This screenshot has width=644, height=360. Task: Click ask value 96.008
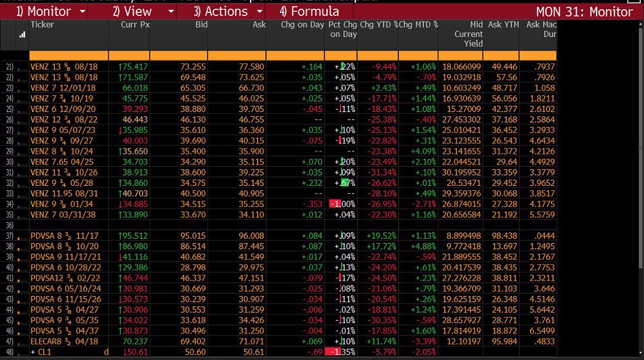251,236
